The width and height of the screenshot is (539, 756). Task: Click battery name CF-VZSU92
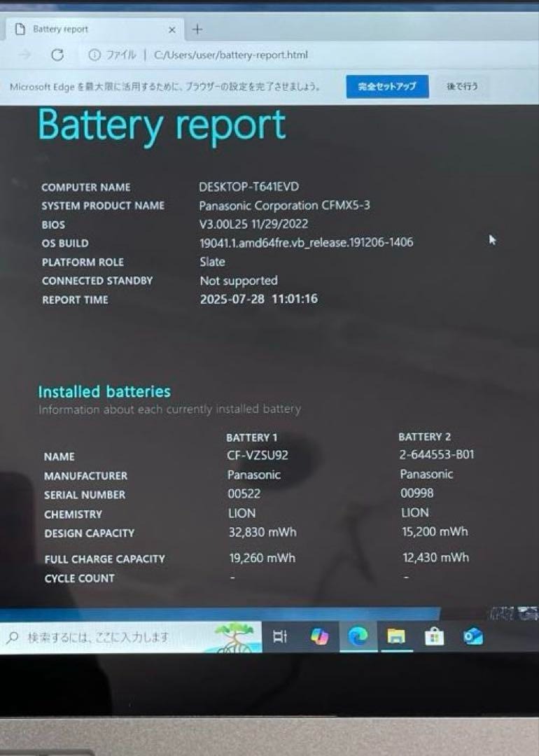(258, 455)
